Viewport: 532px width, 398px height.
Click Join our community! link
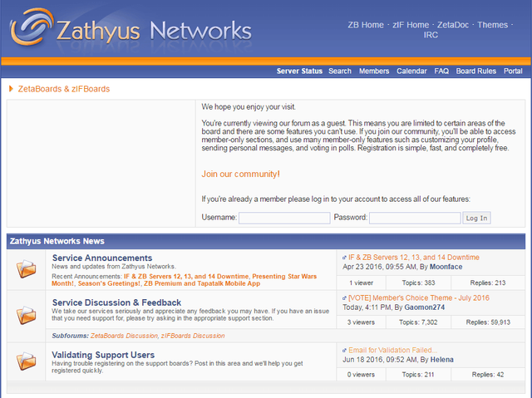240,174
